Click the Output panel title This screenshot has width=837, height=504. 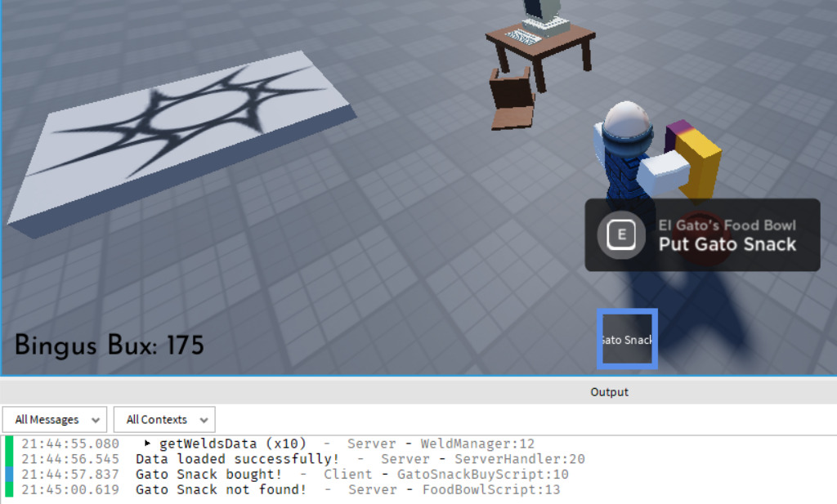point(609,392)
